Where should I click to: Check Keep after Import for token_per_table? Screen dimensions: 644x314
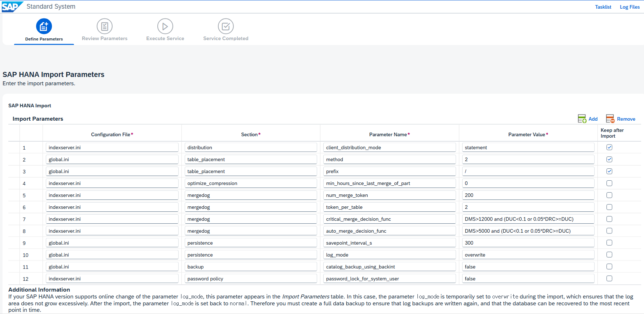[609, 207]
